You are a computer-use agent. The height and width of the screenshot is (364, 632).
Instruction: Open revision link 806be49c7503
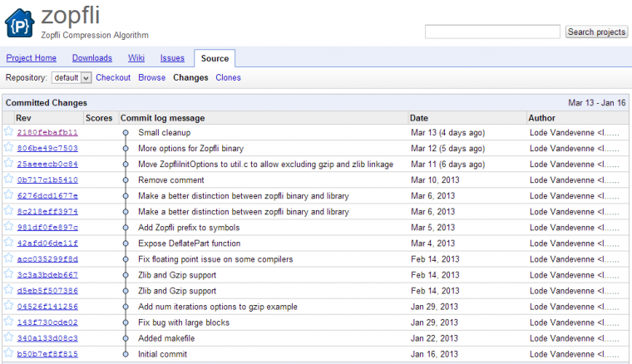[x=47, y=148]
